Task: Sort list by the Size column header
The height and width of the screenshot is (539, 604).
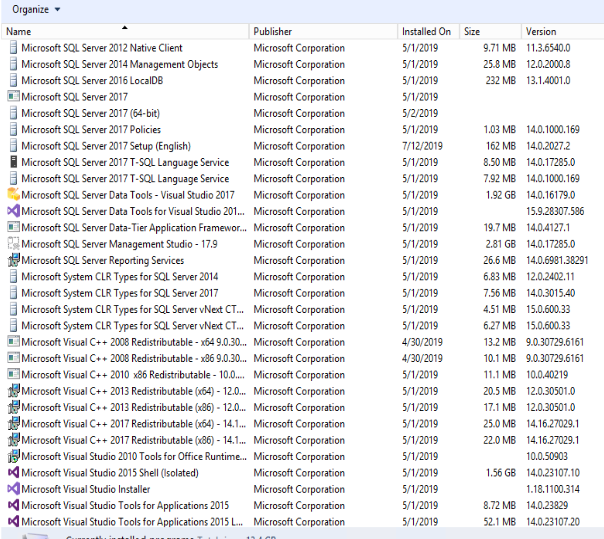Action: (490, 32)
